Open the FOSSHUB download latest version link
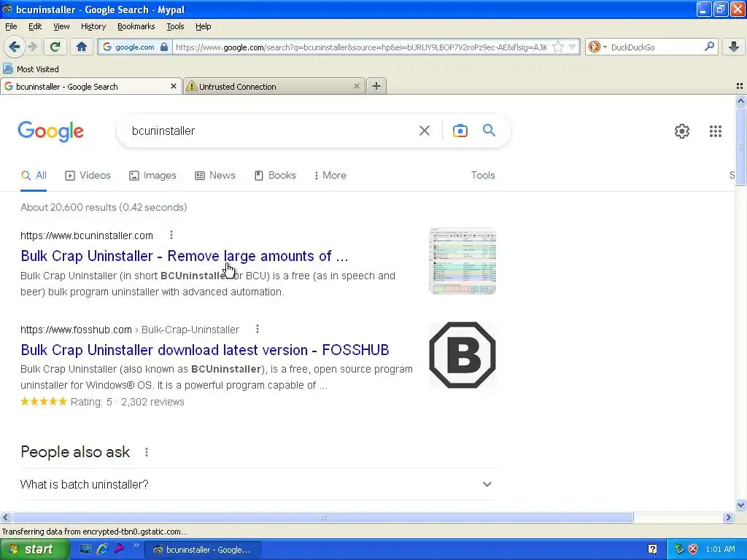This screenshot has width=747, height=560. tap(205, 350)
